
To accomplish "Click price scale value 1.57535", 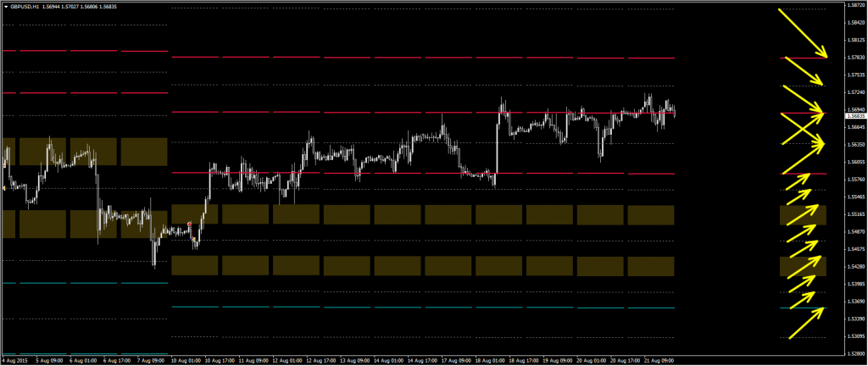I will click(856, 75).
